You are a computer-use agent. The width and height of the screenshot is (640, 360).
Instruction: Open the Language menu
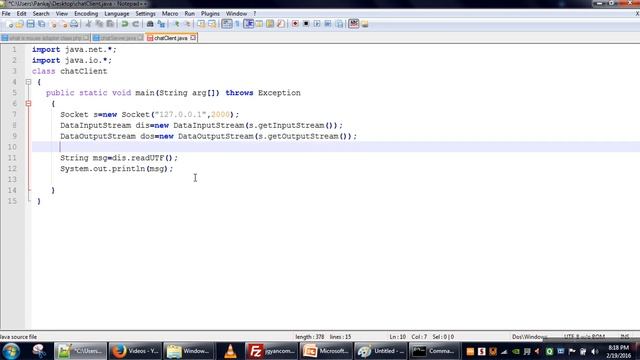[x=117, y=13]
